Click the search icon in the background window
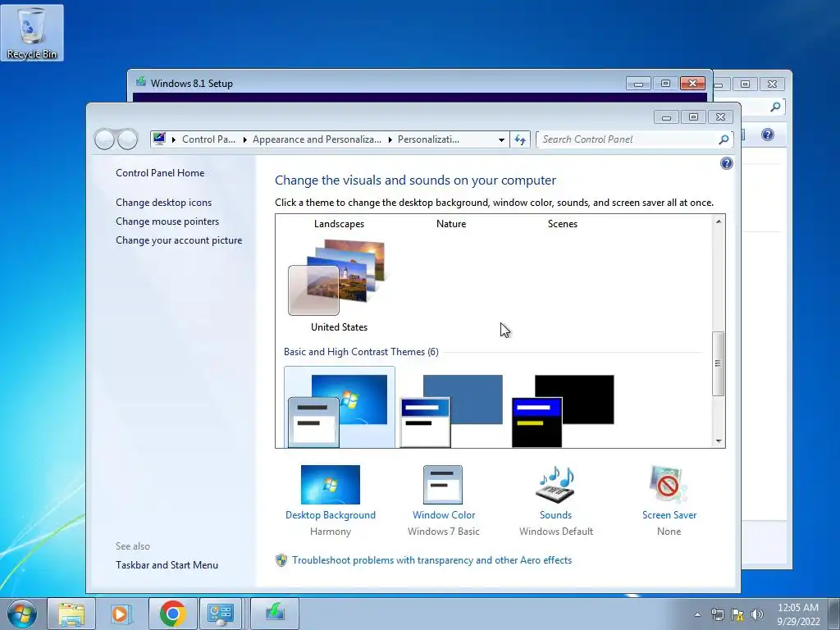The height and width of the screenshot is (630, 840). (775, 107)
